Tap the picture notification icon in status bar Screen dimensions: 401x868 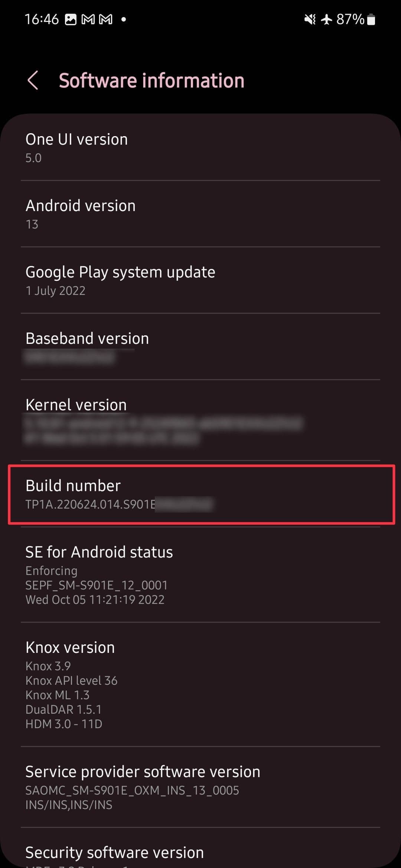tap(71, 19)
